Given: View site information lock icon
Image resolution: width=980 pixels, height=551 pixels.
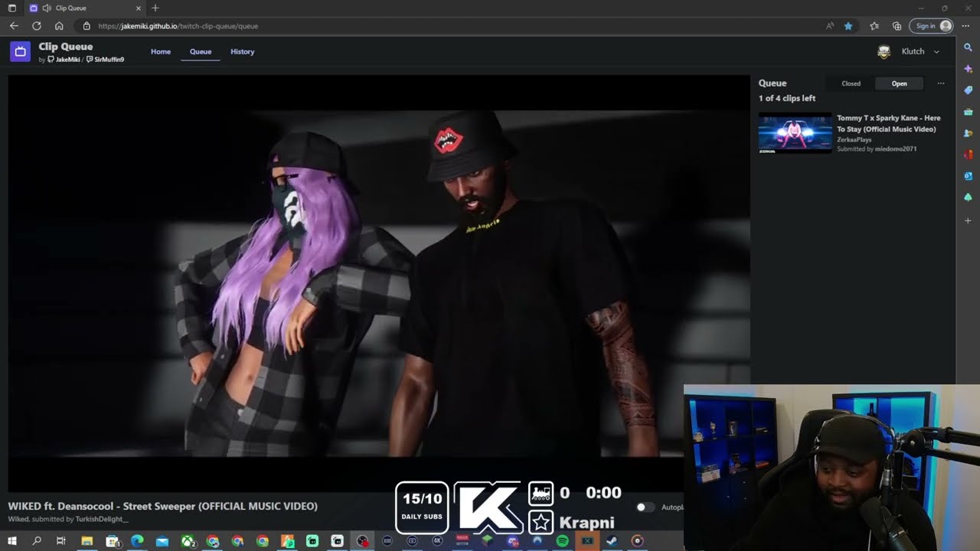Looking at the screenshot, I should pos(87,26).
